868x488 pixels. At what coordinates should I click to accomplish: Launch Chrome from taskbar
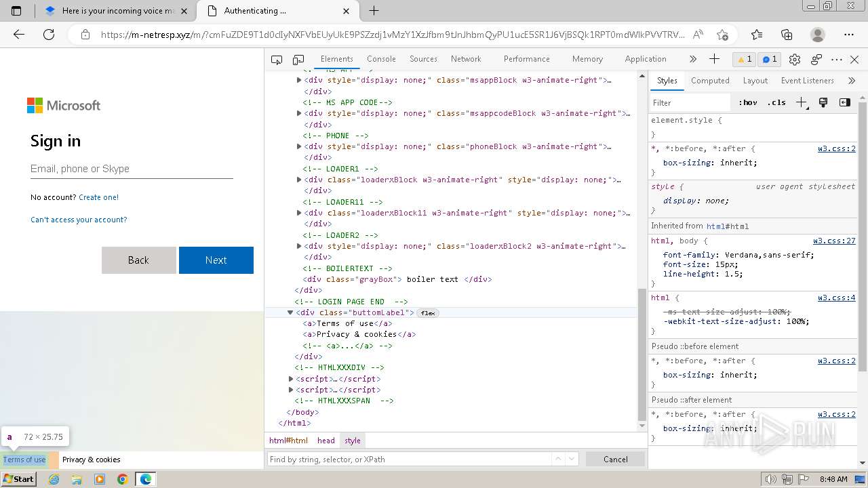pyautogui.click(x=122, y=479)
